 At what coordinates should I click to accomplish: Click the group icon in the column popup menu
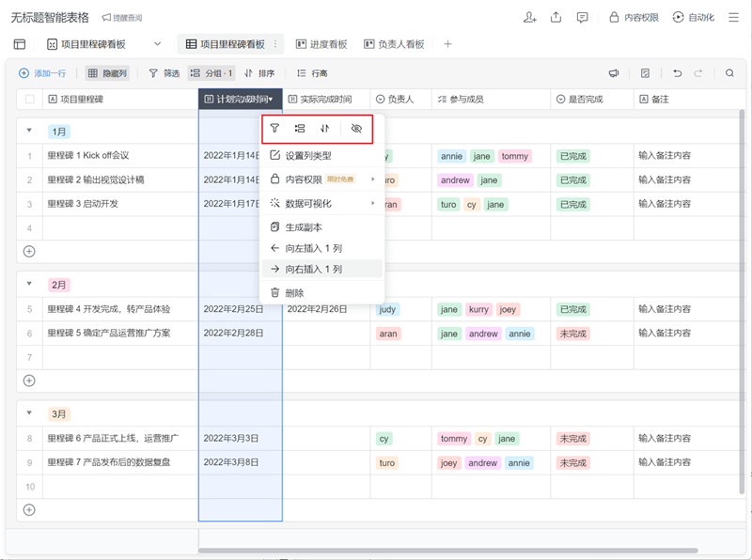[x=300, y=129]
